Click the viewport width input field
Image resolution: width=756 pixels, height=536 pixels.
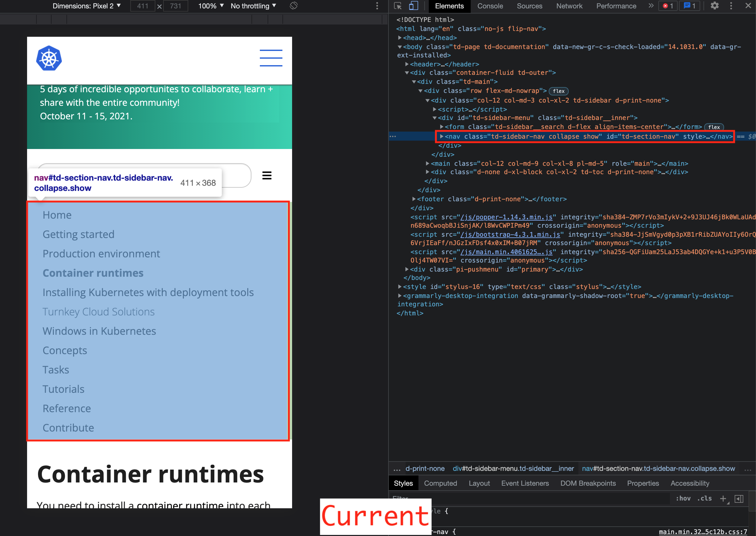(x=142, y=5)
